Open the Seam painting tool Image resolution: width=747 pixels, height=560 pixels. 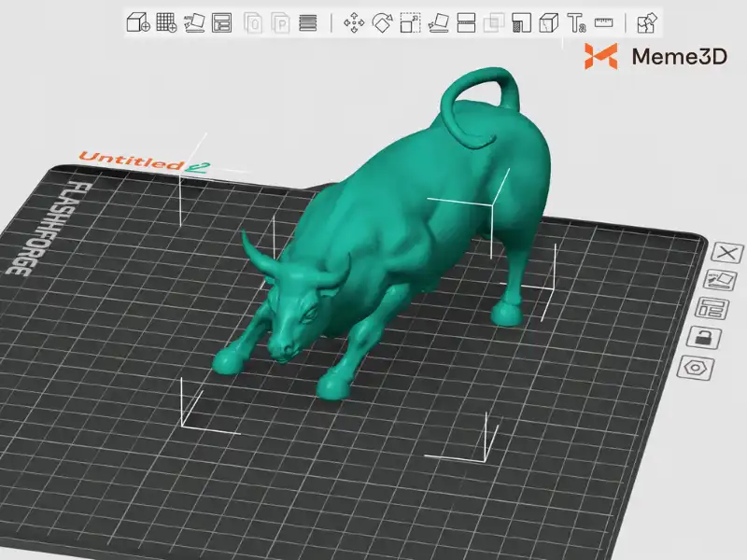click(x=549, y=22)
